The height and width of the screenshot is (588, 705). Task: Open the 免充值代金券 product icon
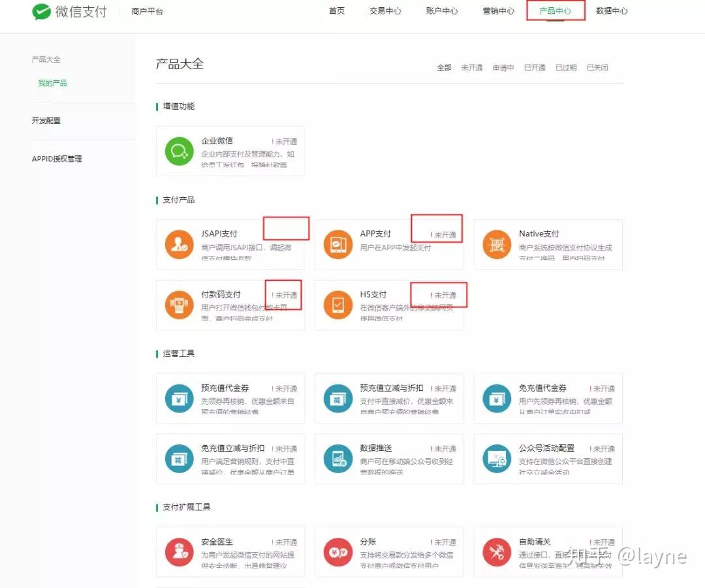click(x=497, y=398)
